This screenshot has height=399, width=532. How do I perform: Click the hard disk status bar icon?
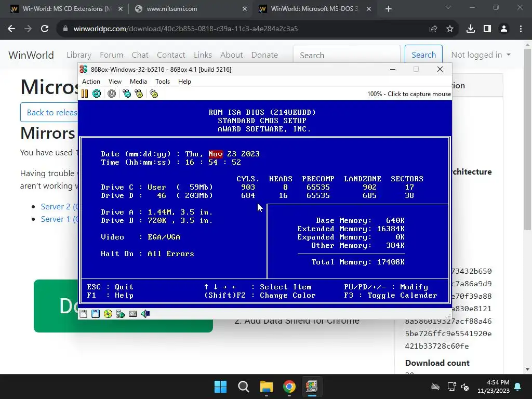click(133, 314)
